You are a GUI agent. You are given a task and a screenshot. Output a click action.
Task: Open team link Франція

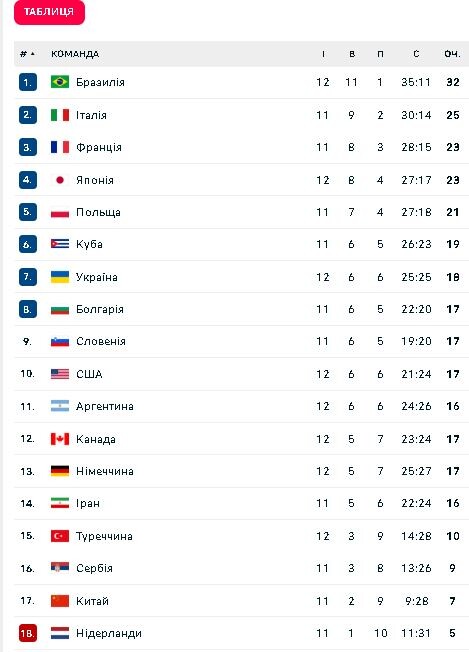[x=99, y=147]
